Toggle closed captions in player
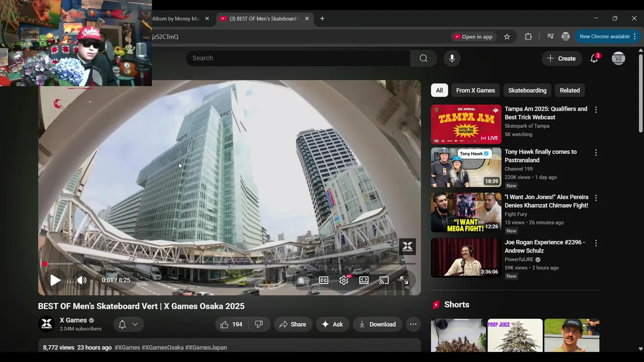The width and height of the screenshot is (644, 362). (324, 281)
